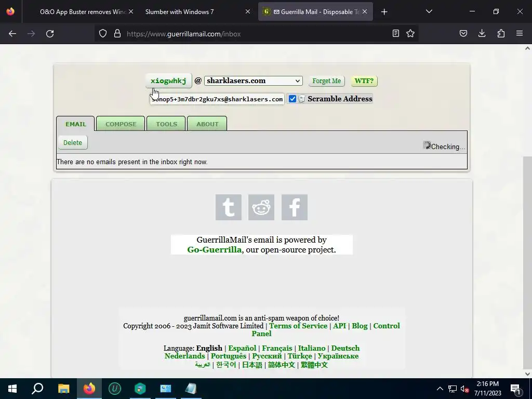Click Forget Me button

pos(327,81)
